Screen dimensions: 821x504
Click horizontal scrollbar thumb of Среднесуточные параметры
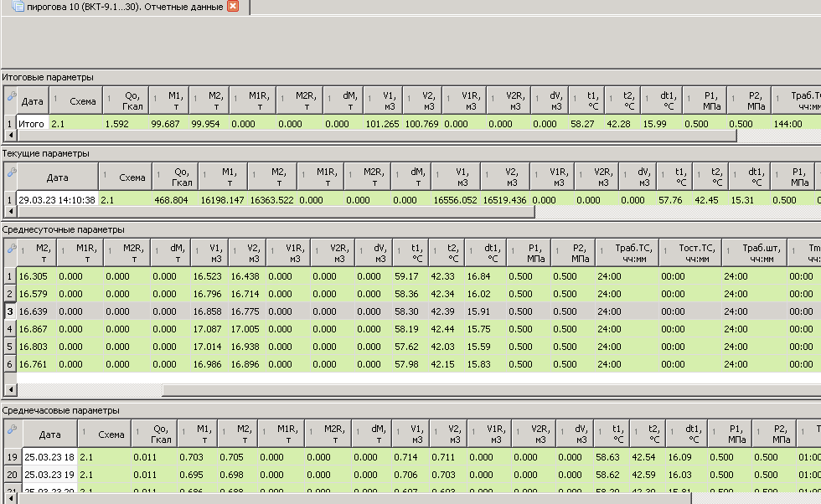(x=491, y=390)
